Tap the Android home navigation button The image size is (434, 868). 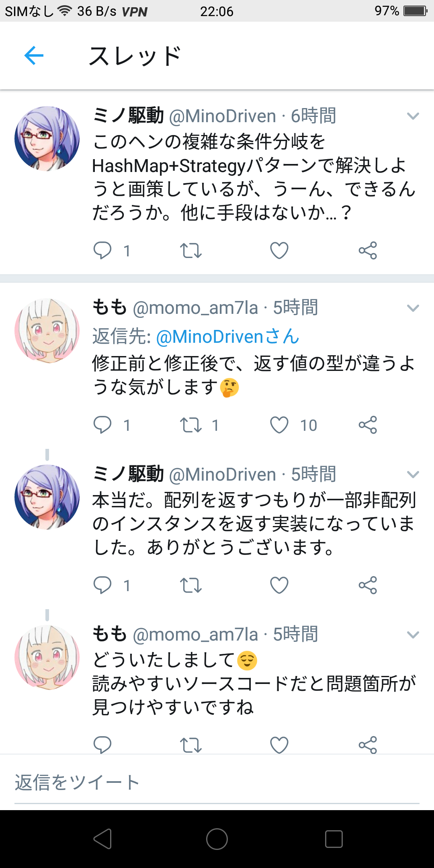(217, 839)
